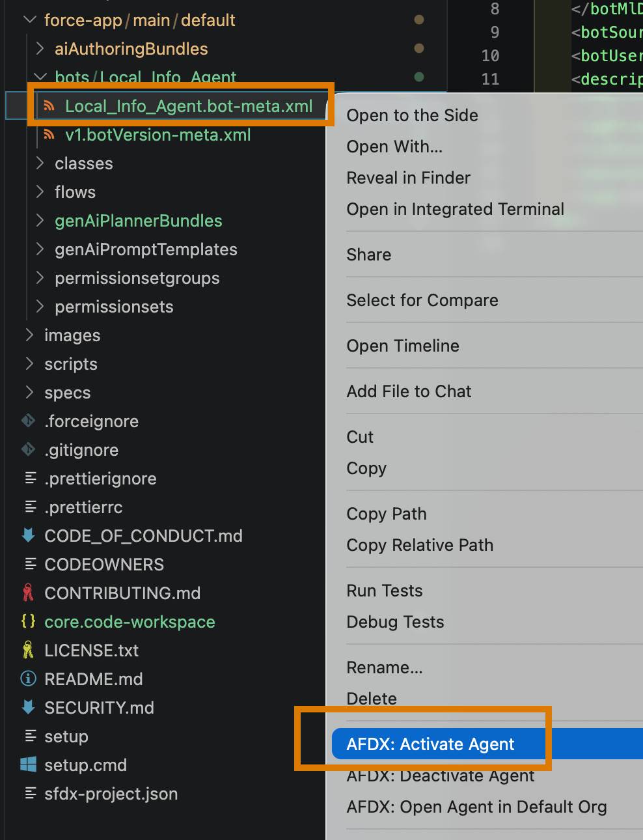Click the diamond icon next to .gitignore
The width and height of the screenshot is (643, 840).
click(x=27, y=449)
